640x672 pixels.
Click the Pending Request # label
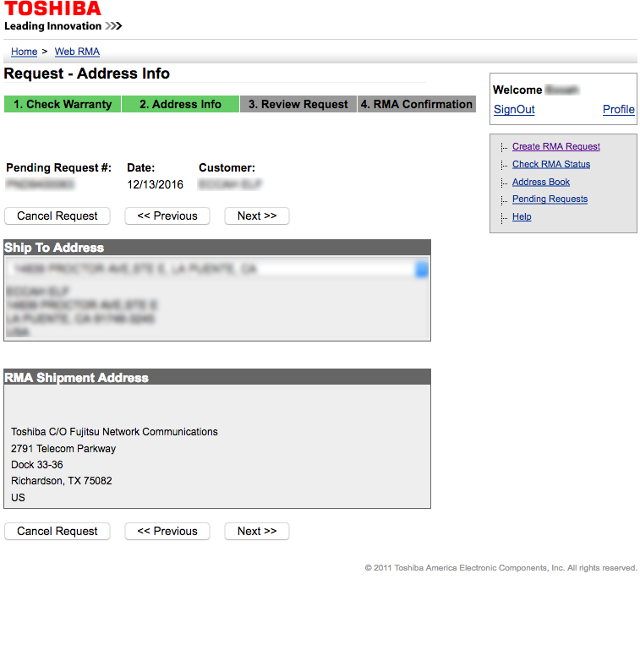point(58,167)
